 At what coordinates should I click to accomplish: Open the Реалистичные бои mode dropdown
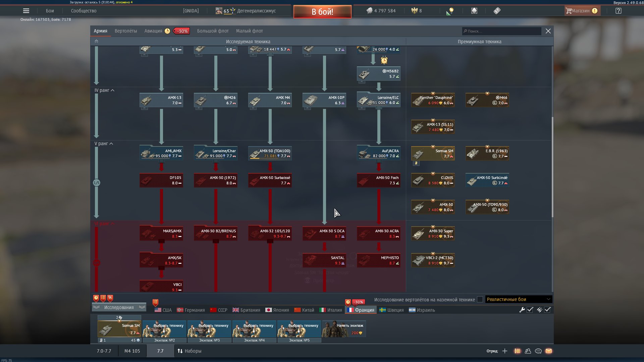click(x=518, y=299)
